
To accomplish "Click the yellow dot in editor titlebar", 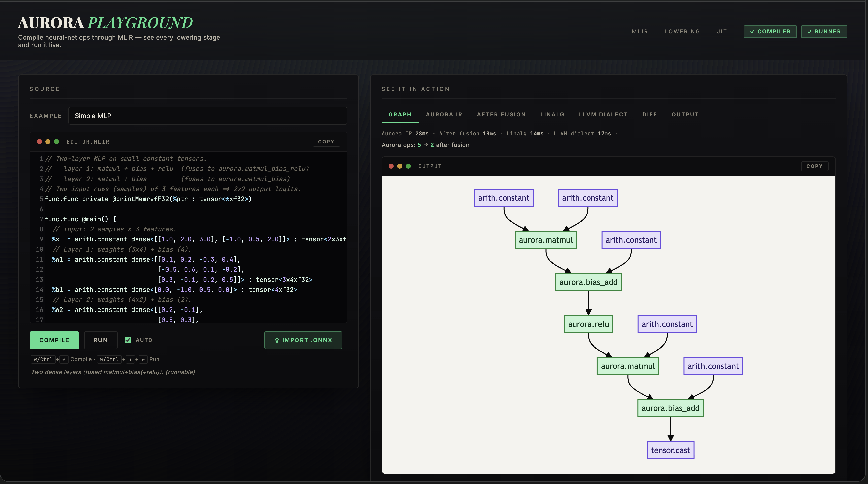I will click(x=48, y=142).
